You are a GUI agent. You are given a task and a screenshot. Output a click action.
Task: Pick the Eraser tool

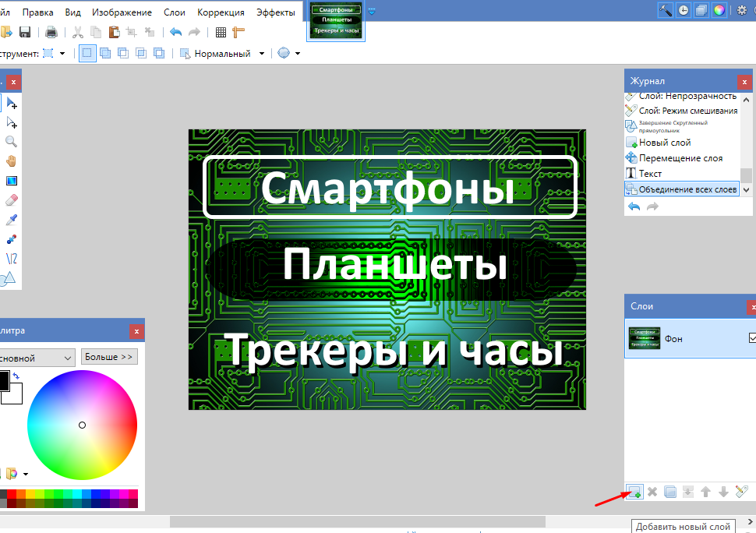(12, 200)
